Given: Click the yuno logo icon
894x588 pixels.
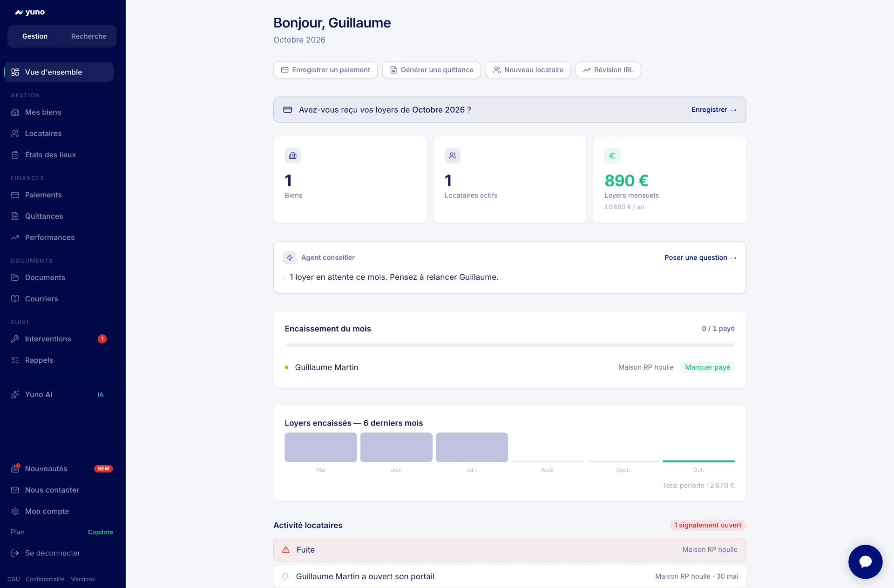Looking at the screenshot, I should [x=19, y=13].
